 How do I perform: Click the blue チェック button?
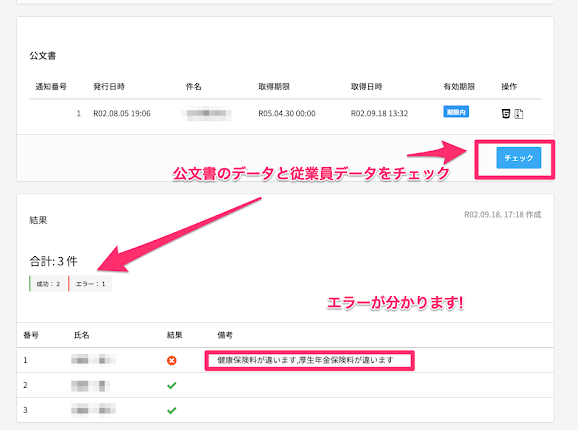tap(519, 158)
